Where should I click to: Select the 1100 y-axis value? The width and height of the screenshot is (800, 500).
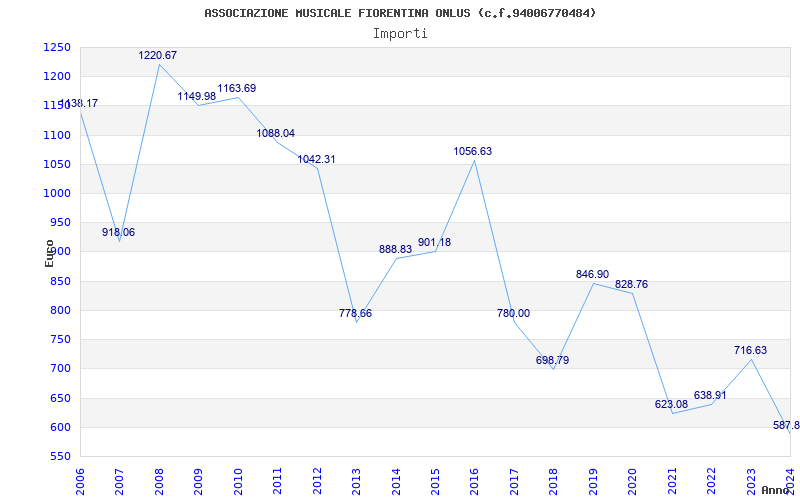click(x=57, y=135)
